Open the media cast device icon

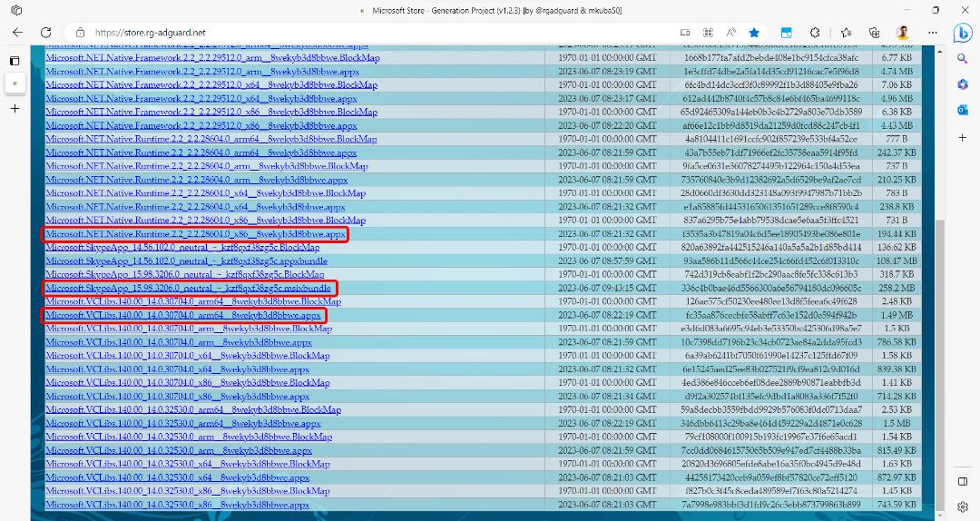[685, 33]
